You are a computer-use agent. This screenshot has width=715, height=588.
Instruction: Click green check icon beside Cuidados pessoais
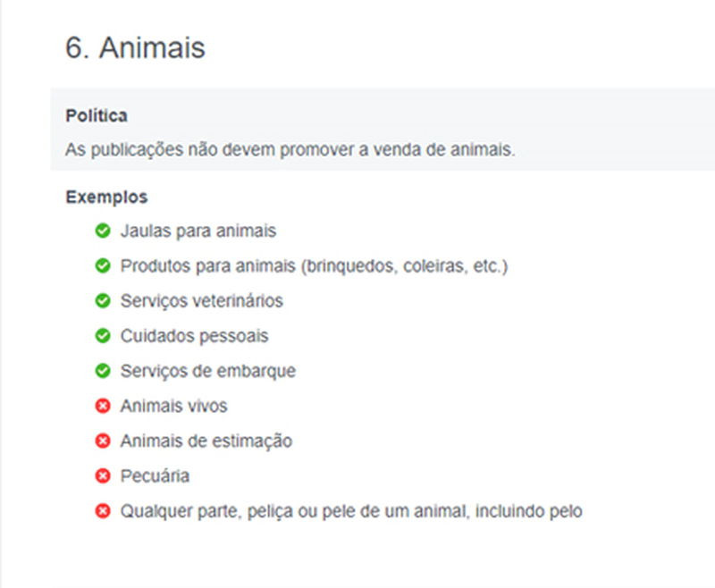click(103, 336)
